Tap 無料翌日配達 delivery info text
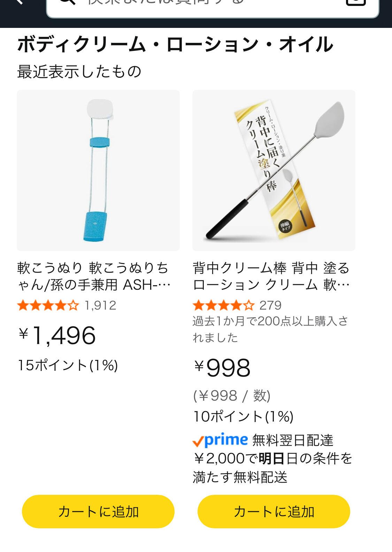Viewport: 392px width, 552px height. pos(293,440)
